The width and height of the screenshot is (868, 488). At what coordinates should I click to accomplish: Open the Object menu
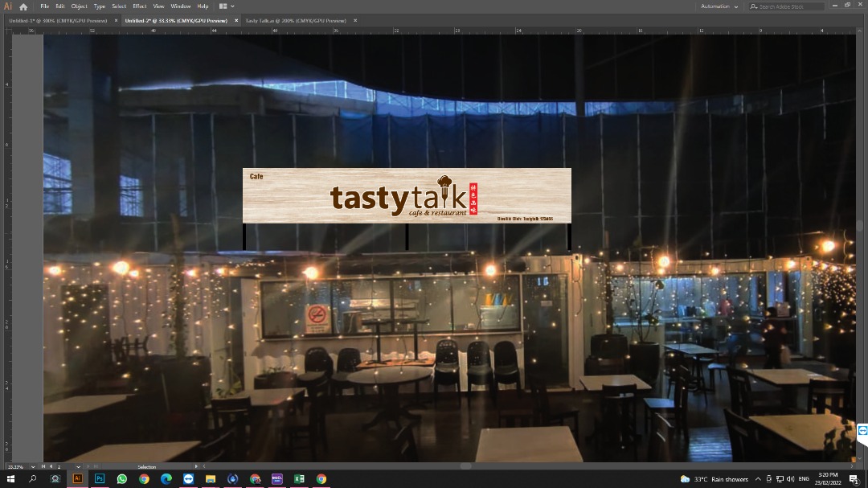(78, 6)
